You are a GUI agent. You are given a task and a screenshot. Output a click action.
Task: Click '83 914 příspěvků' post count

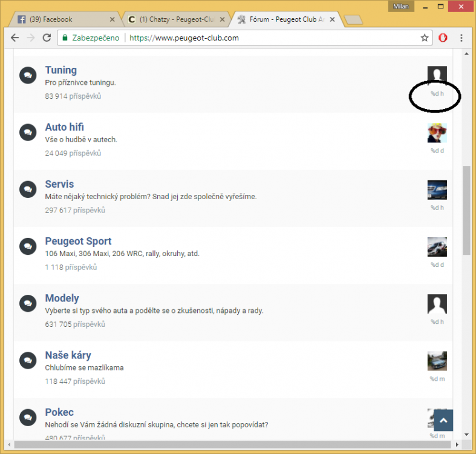(73, 96)
